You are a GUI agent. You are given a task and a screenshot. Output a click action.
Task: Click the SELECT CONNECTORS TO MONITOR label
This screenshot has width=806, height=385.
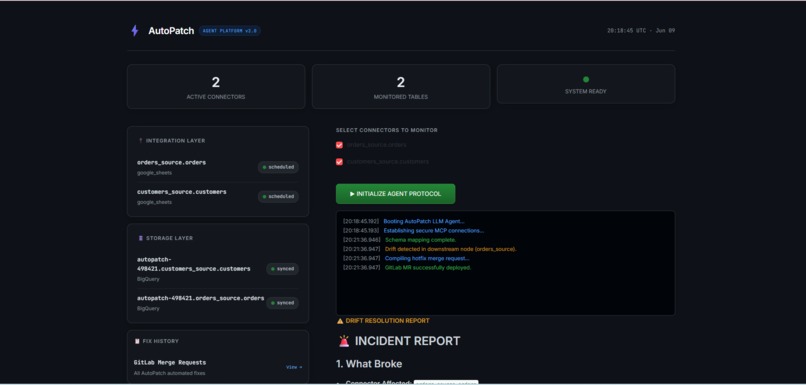pyautogui.click(x=387, y=131)
